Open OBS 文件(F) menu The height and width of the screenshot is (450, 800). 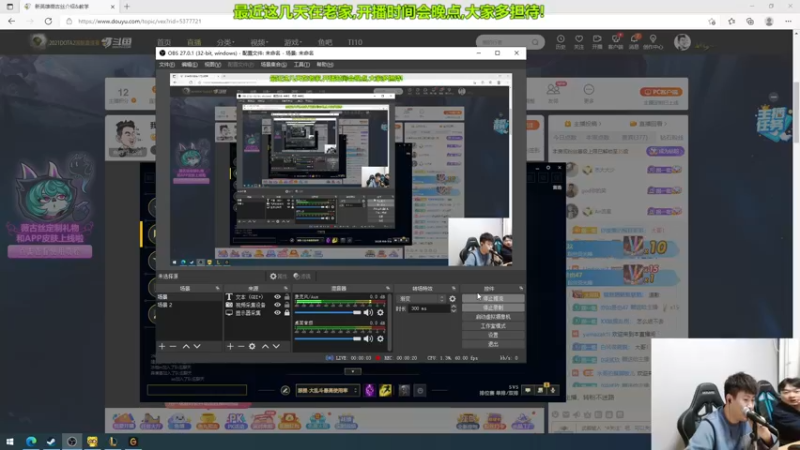click(x=167, y=65)
